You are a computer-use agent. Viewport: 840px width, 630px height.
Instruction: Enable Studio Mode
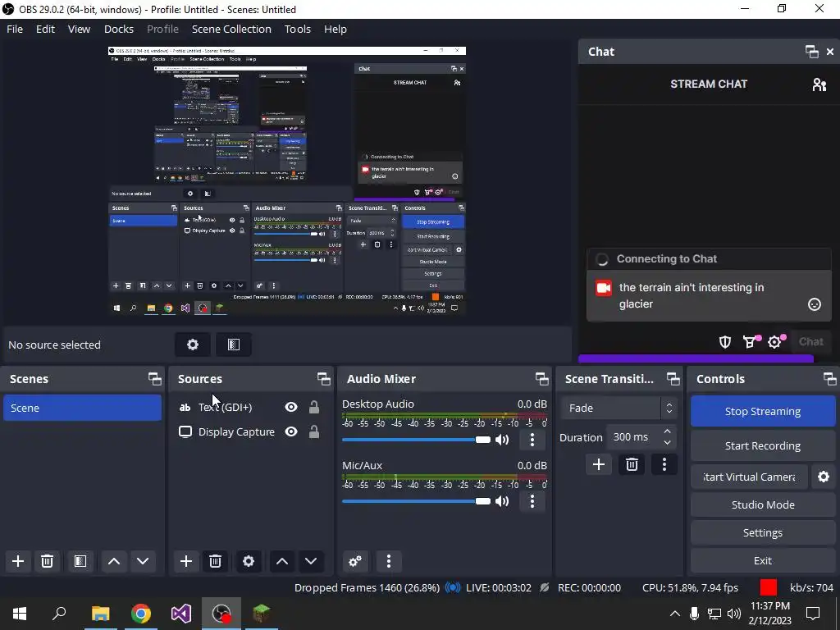click(x=763, y=504)
